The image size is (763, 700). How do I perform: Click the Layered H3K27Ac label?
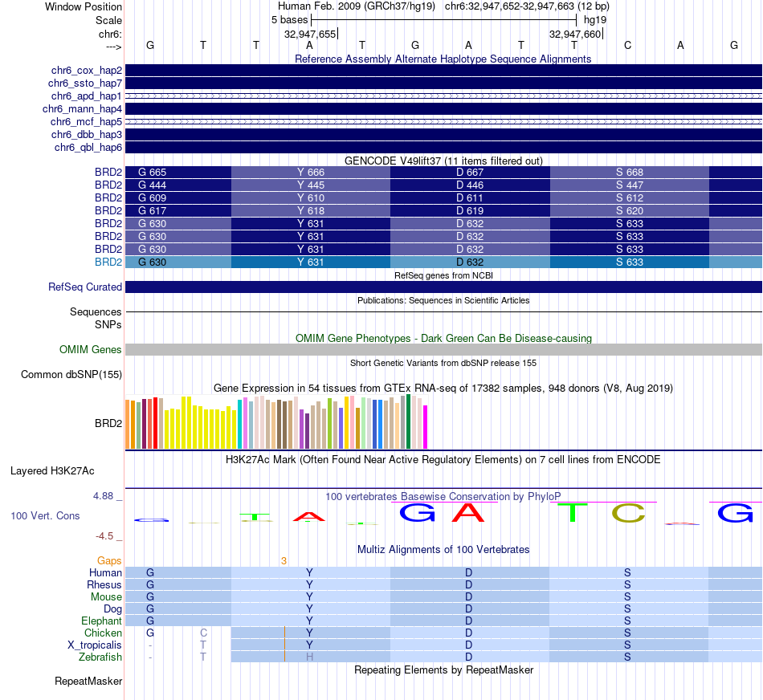tap(52, 471)
